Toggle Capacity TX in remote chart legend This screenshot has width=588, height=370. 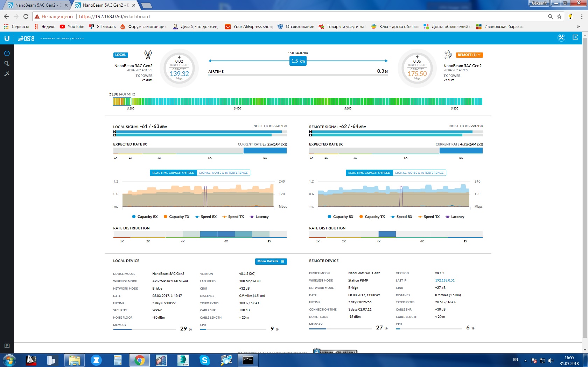click(x=372, y=217)
